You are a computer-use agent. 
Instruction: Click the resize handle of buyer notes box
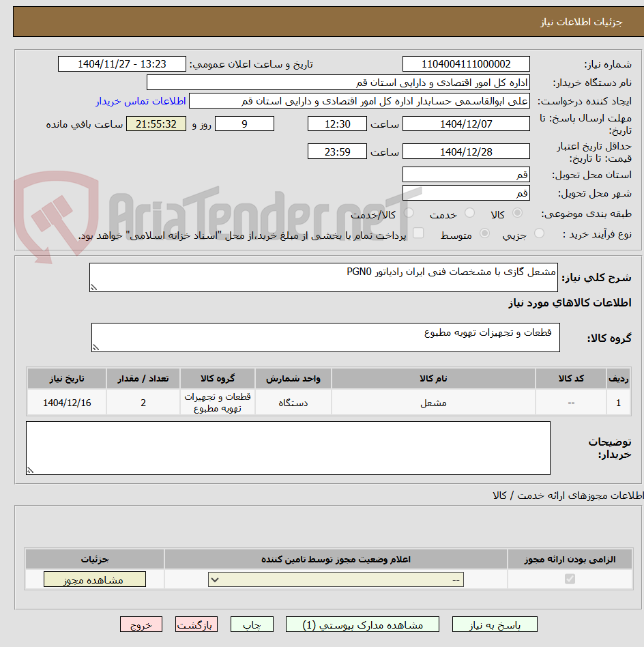click(x=30, y=470)
